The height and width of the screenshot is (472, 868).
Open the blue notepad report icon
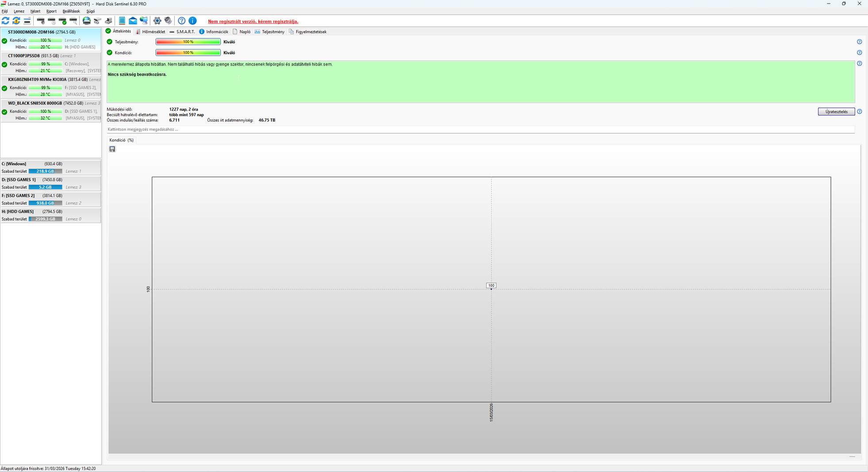click(x=122, y=21)
